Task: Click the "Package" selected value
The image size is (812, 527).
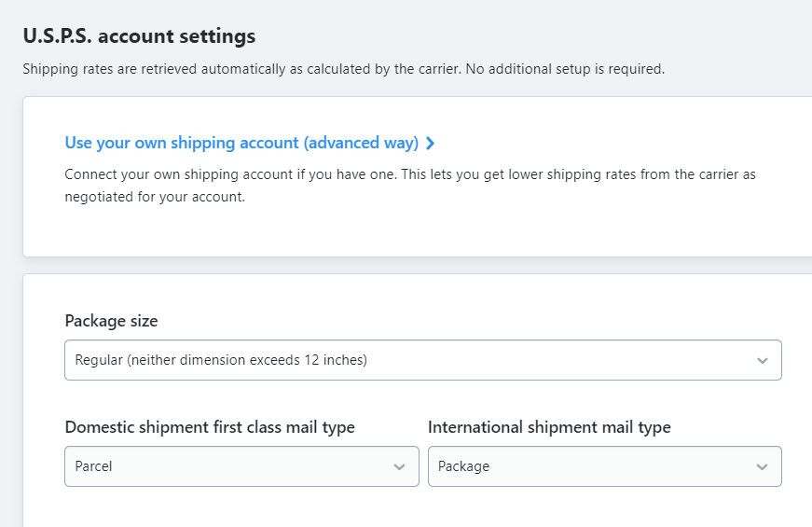Action: [463, 466]
